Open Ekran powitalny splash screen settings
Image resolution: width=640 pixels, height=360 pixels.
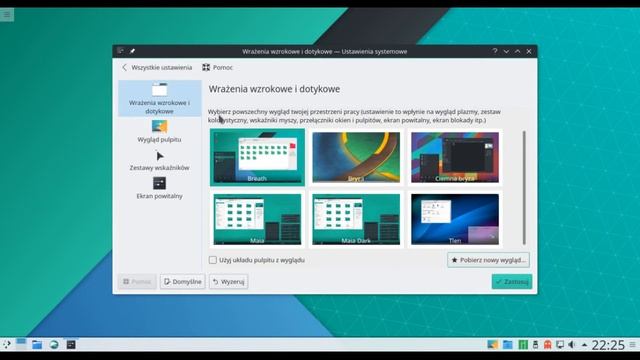click(x=160, y=188)
